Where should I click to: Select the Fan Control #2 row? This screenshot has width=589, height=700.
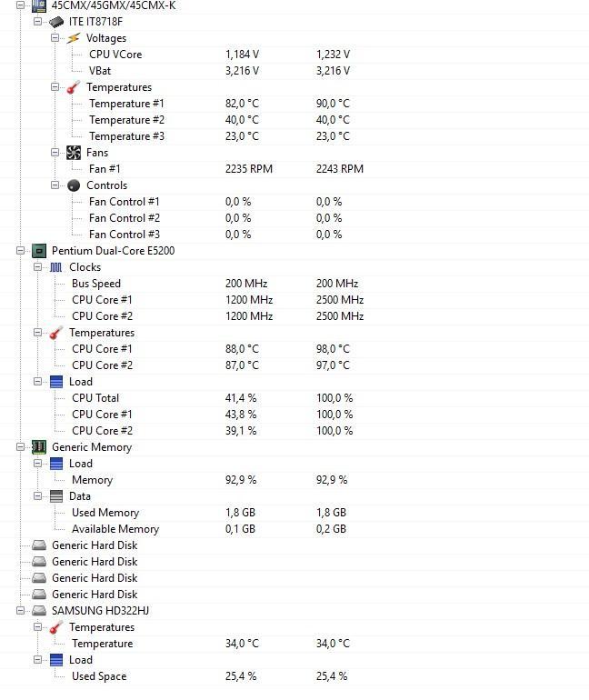coord(294,218)
